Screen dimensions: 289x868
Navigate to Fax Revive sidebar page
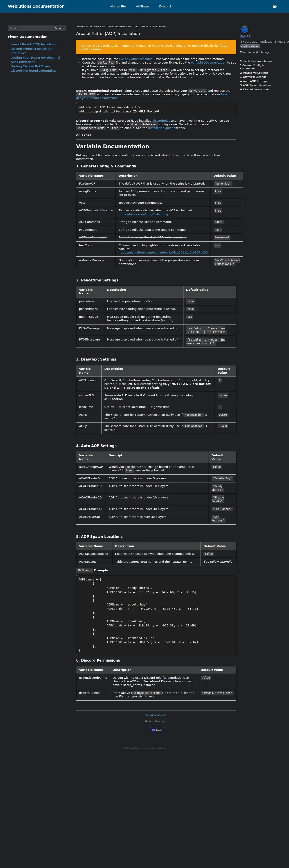[18, 53]
